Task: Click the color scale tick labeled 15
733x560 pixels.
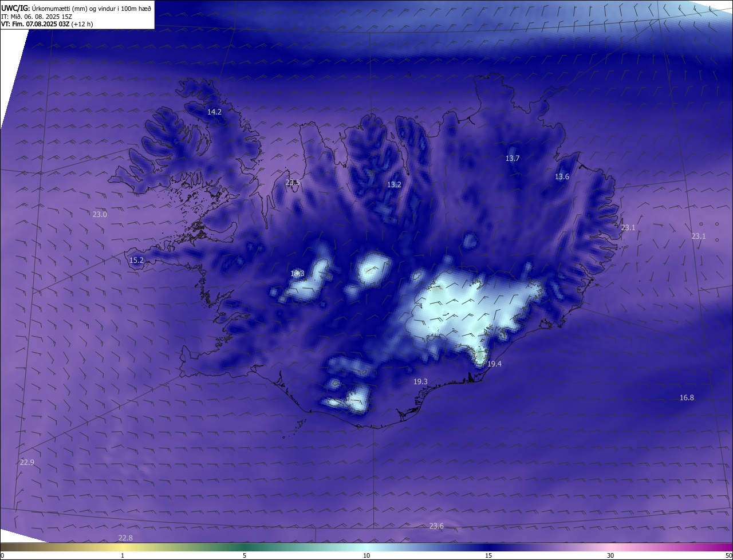Action: (488, 556)
